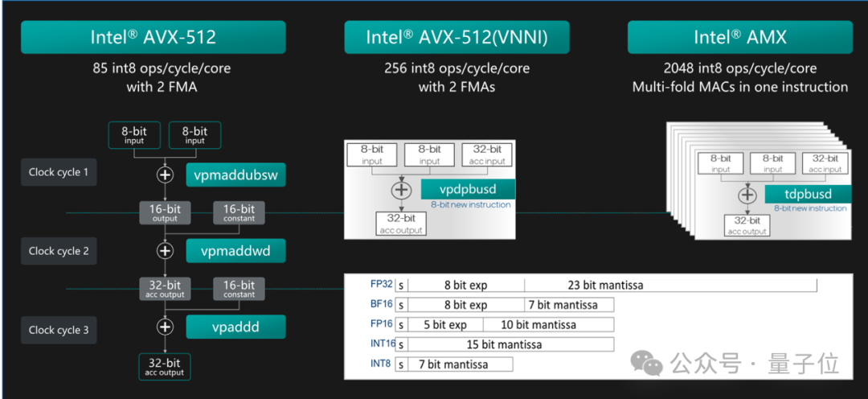Select the Clock cycle 3 label
The width and height of the screenshot is (868, 399).
[59, 330]
